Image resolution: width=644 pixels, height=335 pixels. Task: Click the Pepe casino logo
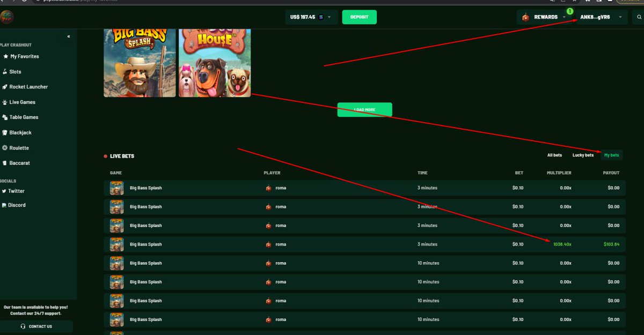tap(6, 17)
